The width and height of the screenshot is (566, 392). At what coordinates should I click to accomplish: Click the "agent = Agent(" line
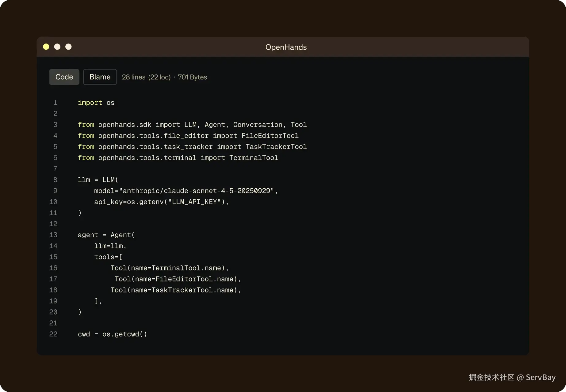coord(106,235)
